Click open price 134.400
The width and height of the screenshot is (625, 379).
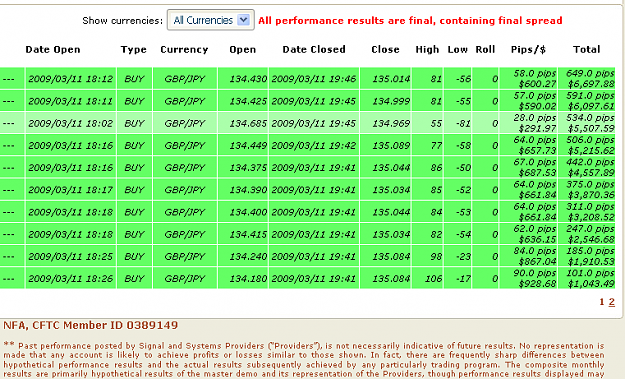point(248,212)
